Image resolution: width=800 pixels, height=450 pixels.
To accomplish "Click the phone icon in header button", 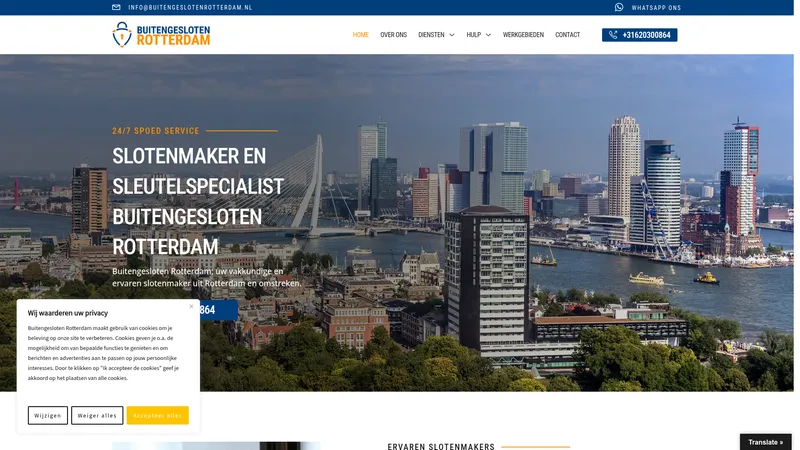I will click(613, 35).
